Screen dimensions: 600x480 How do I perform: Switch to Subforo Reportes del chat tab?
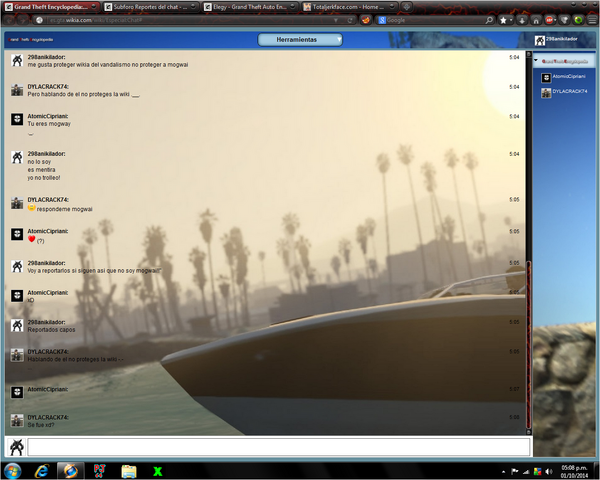(150, 7)
